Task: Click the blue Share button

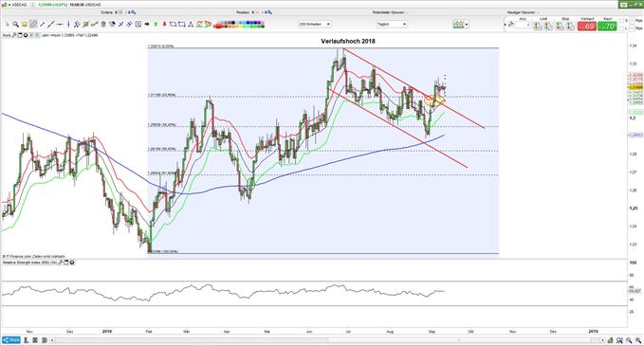Action: [11, 340]
